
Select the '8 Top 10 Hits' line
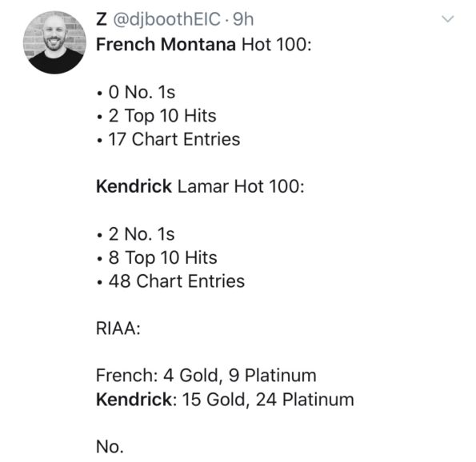(157, 258)
